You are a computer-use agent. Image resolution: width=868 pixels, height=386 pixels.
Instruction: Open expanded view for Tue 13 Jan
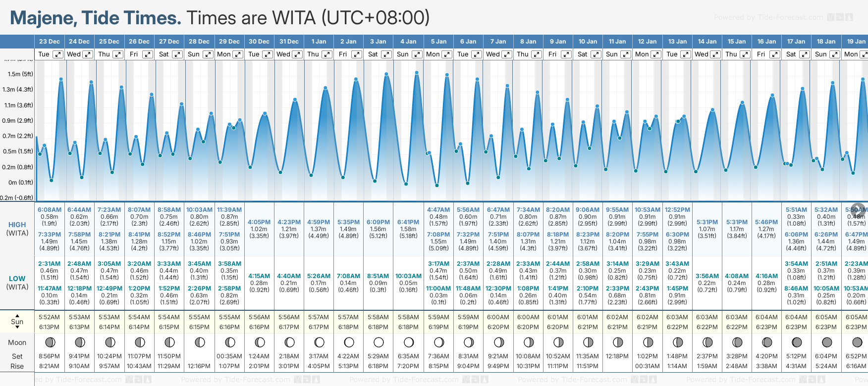686,54
